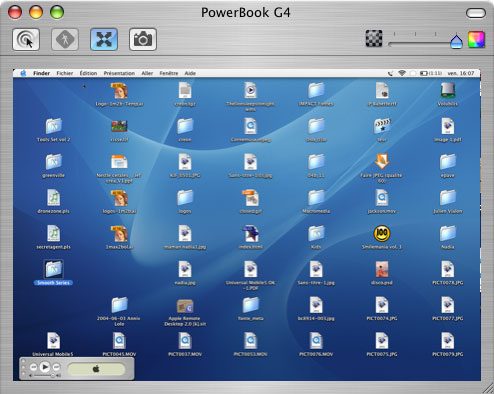Click the phone modem status icon
494x394 pixels.
coord(390,73)
